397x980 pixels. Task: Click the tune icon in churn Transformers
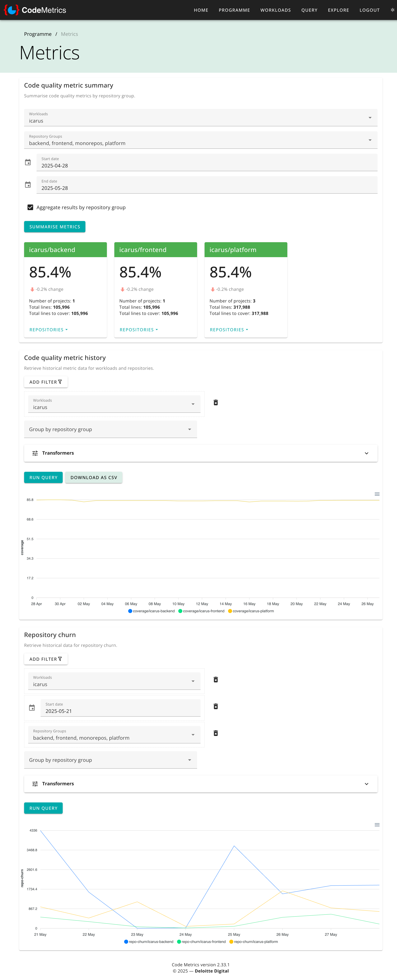pos(35,784)
